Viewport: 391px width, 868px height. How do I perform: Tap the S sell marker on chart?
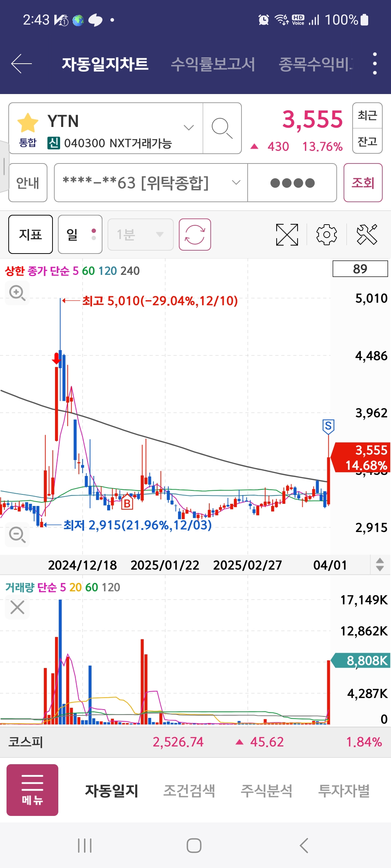pyautogui.click(x=328, y=427)
